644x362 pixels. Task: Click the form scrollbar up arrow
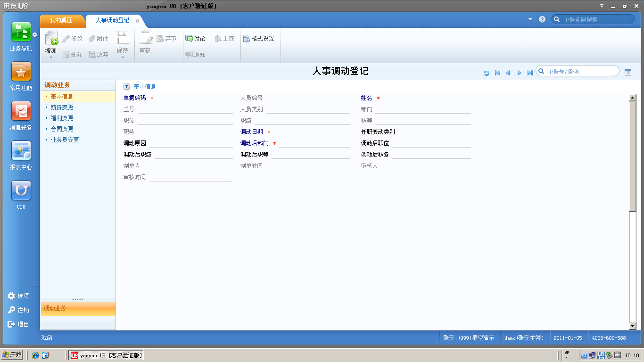tap(633, 98)
